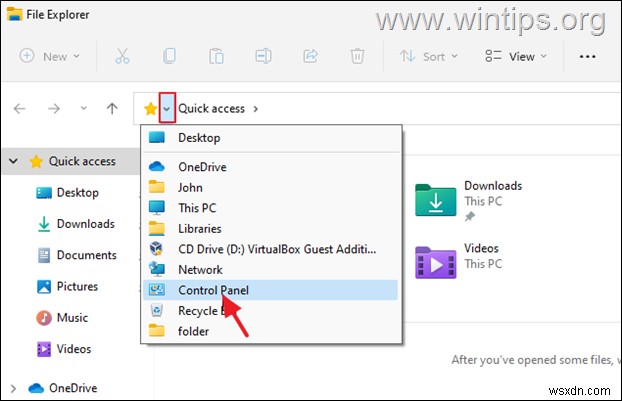Click the Downloads arrow icon in navigation pane
This screenshot has height=401, width=622.
(x=44, y=224)
